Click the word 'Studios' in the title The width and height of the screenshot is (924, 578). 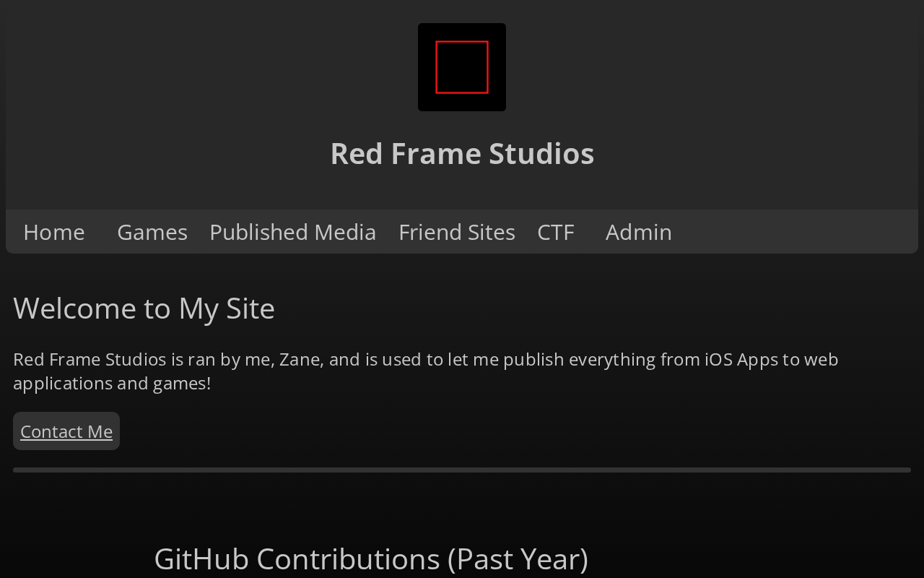pos(541,153)
